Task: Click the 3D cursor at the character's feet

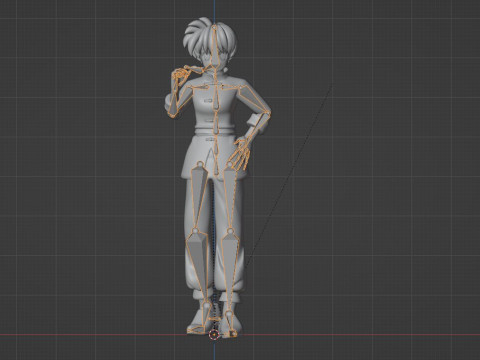Action: tap(214, 334)
